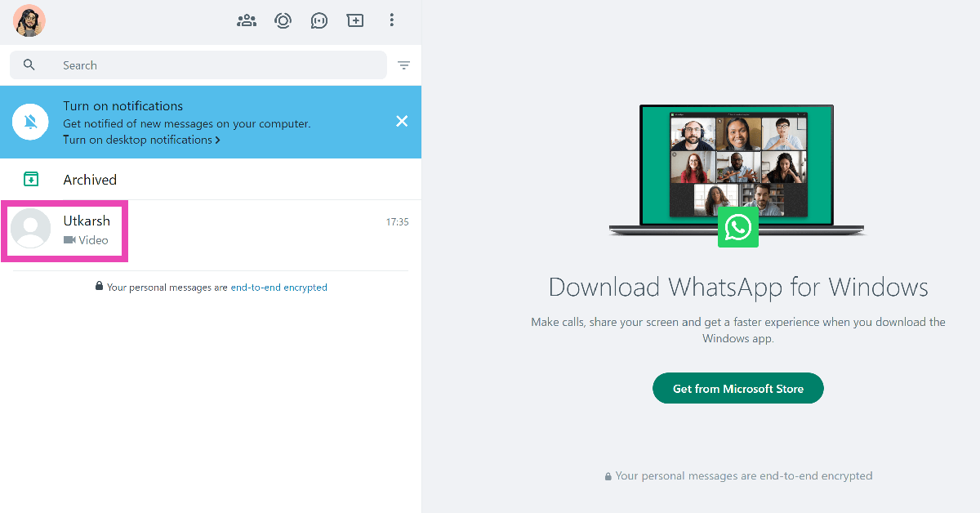
Task: Click the WhatsApp logo on laptop image
Action: 738,227
